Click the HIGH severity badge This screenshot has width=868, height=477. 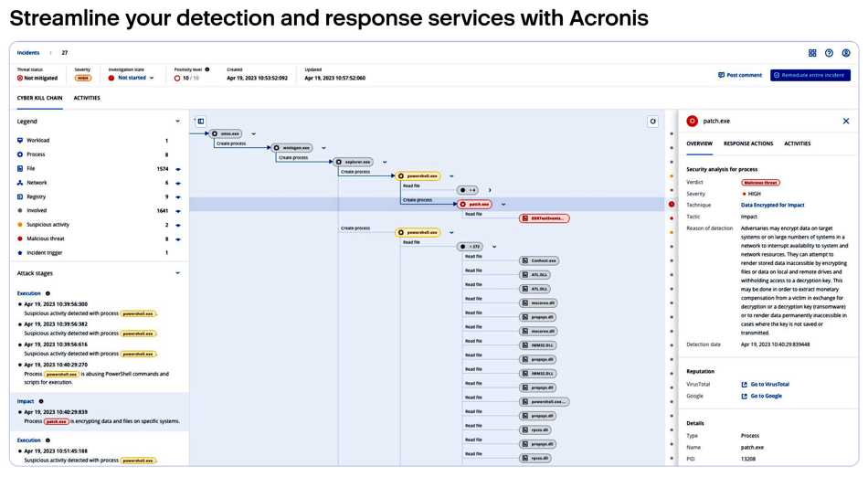click(751, 195)
